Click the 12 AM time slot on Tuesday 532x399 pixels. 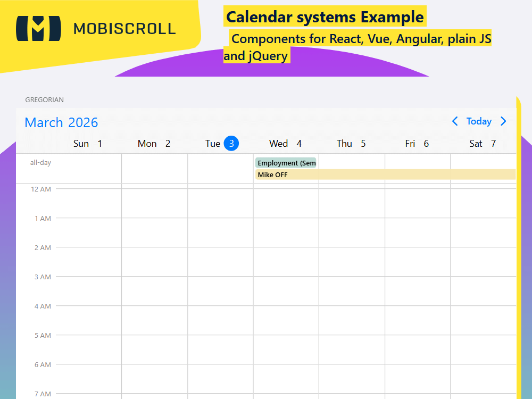pyautogui.click(x=220, y=202)
